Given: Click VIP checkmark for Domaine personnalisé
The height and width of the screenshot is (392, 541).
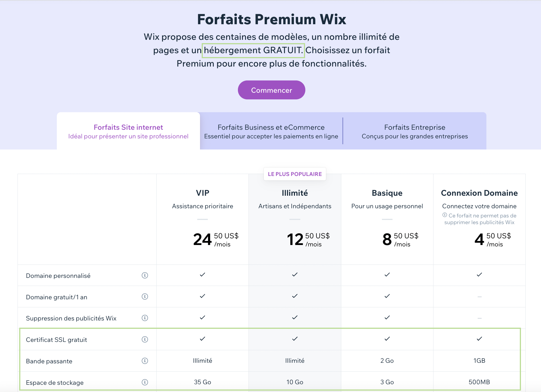Looking at the screenshot, I should pyautogui.click(x=203, y=275).
